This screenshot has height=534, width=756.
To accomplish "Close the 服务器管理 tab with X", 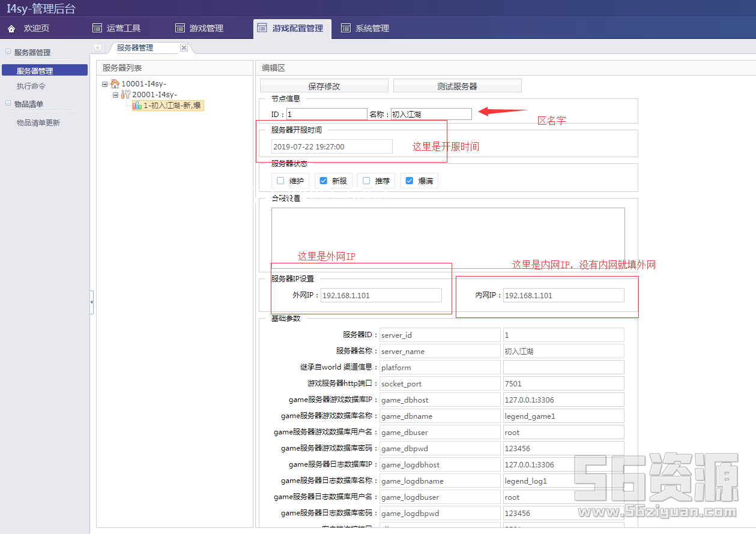I will tap(184, 48).
